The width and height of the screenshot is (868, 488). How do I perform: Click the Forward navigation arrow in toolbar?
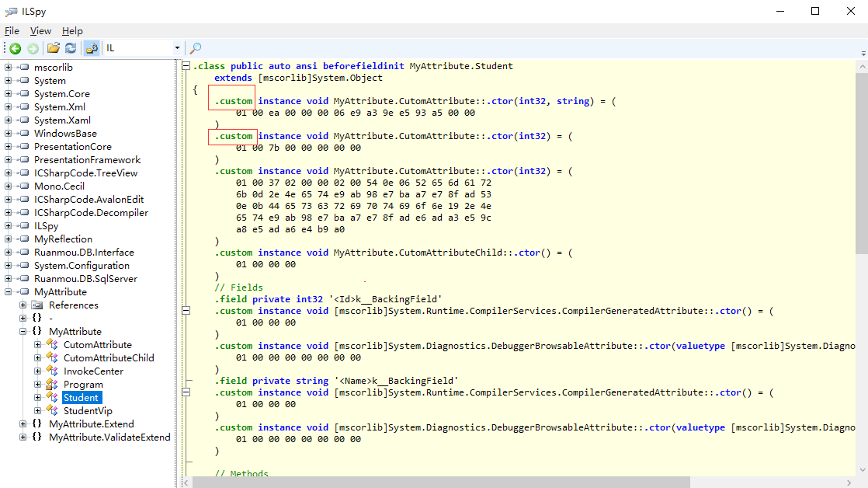coord(33,48)
